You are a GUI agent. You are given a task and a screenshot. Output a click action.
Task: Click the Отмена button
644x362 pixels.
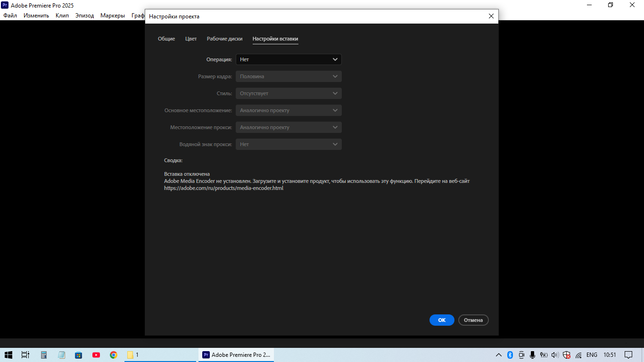pyautogui.click(x=473, y=320)
